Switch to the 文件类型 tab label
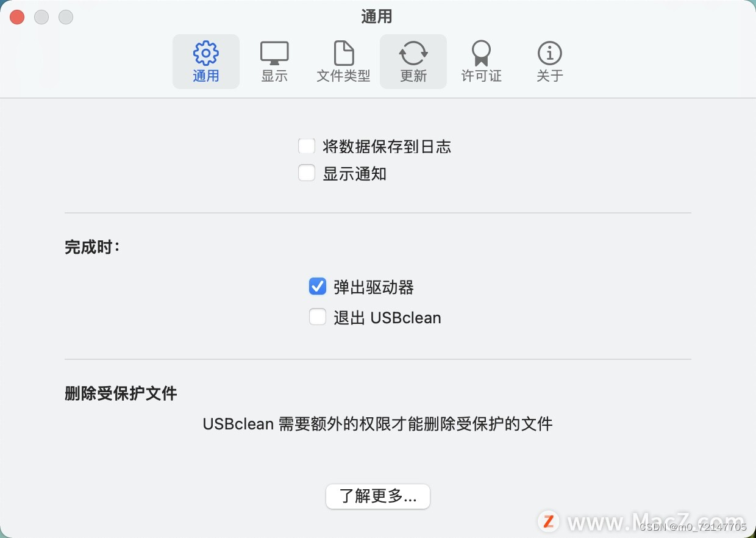Image resolution: width=756 pixels, height=538 pixels. click(344, 76)
